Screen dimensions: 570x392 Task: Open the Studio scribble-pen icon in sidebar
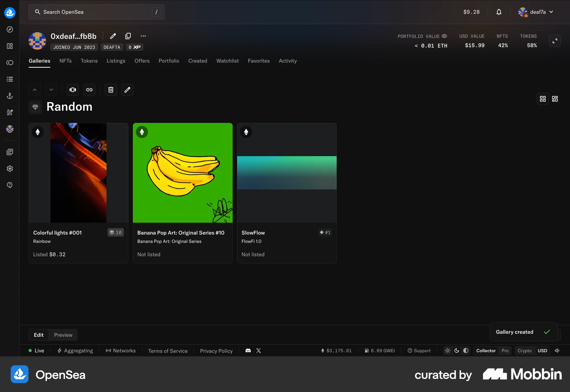pyautogui.click(x=9, y=112)
